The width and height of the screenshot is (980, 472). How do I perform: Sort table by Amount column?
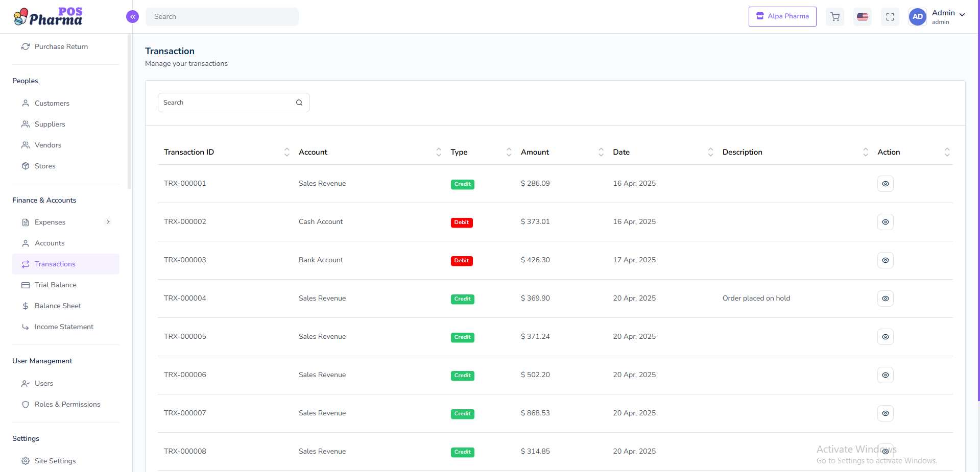click(601, 152)
